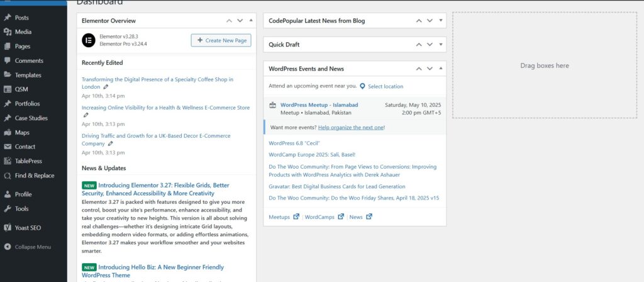The width and height of the screenshot is (644, 282).
Task: Click external link icon next to Meetups
Action: (x=296, y=217)
